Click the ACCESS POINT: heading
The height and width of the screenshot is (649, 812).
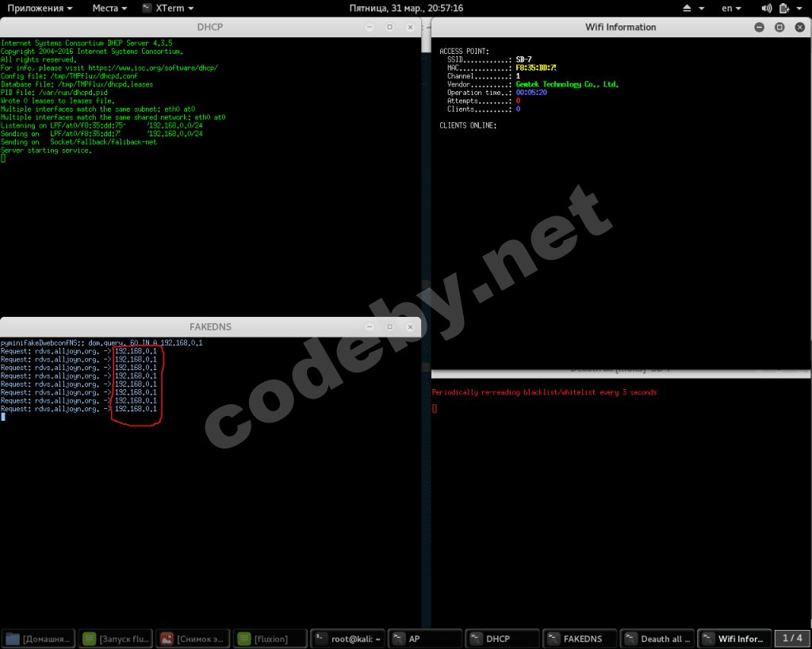coord(464,52)
